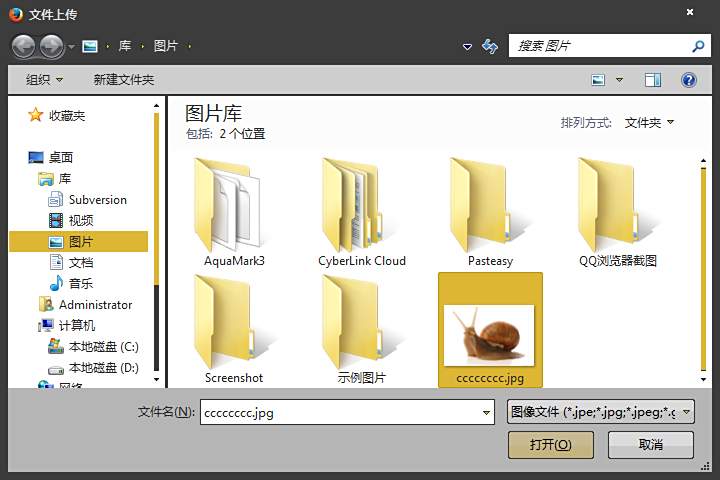Click the 文件名 text input field
720x480 pixels.
pyautogui.click(x=340, y=412)
